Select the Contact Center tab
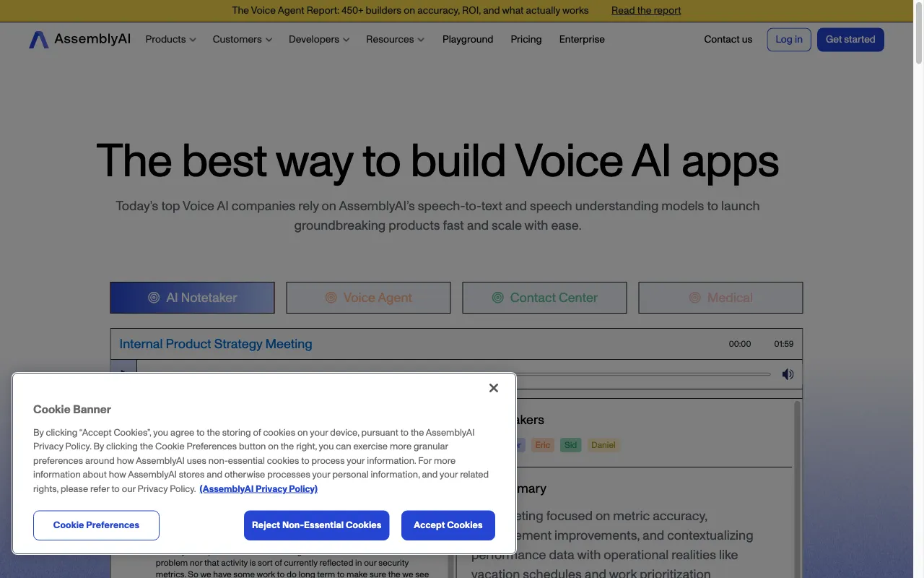 (544, 298)
